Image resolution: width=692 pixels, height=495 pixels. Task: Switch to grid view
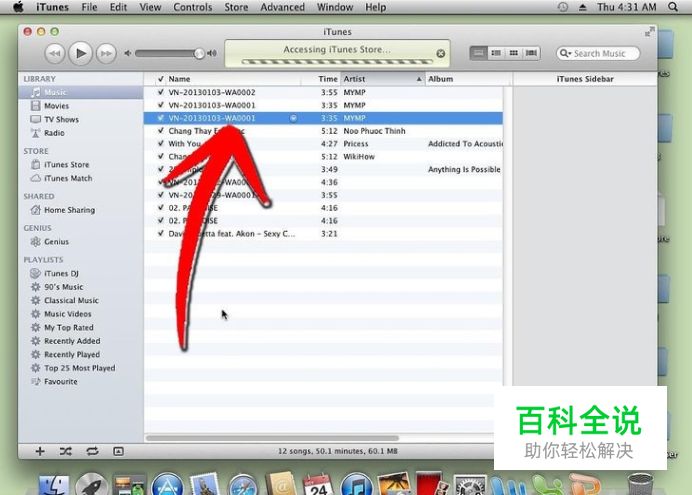point(514,53)
